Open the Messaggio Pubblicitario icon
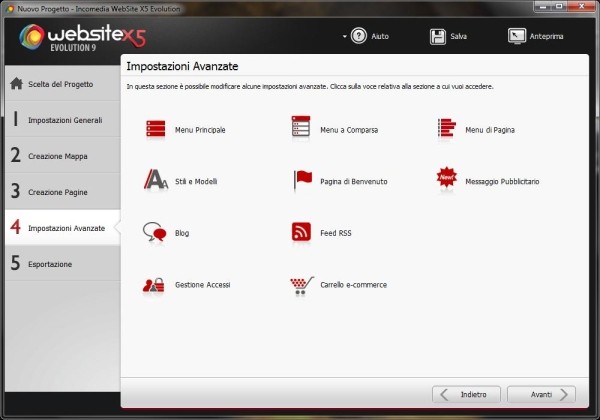The width and height of the screenshot is (600, 420). pyautogui.click(x=447, y=181)
